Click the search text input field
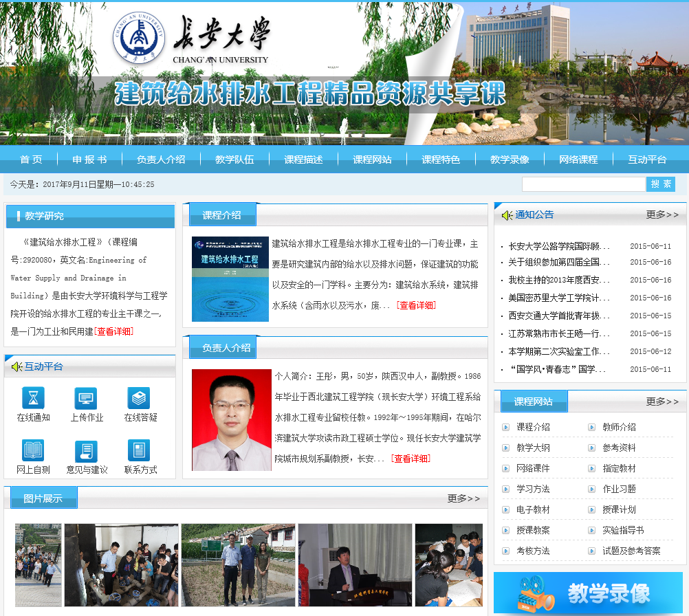 583,184
